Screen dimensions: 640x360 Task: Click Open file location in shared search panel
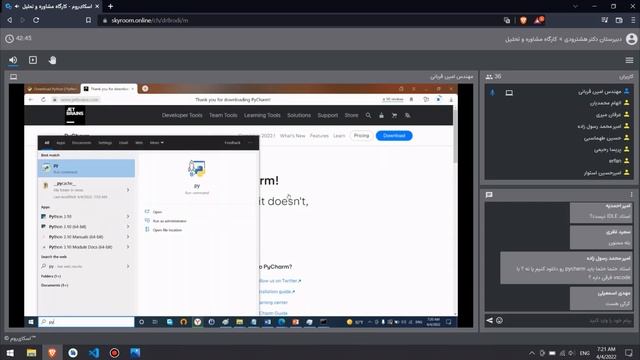(x=167, y=230)
